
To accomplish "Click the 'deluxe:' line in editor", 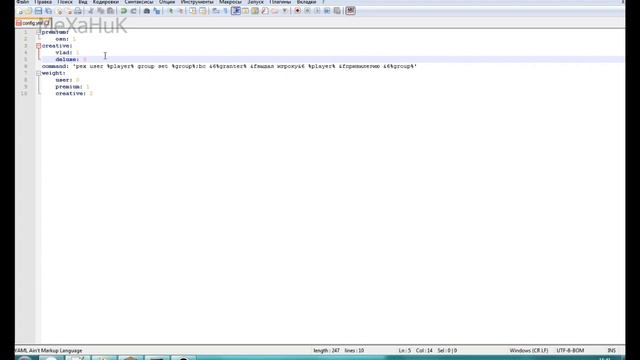I will point(71,59).
